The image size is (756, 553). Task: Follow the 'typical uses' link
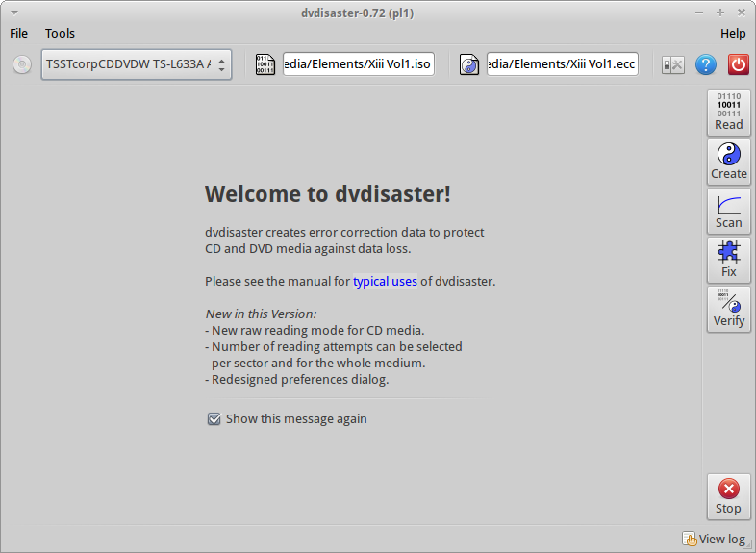pos(385,282)
